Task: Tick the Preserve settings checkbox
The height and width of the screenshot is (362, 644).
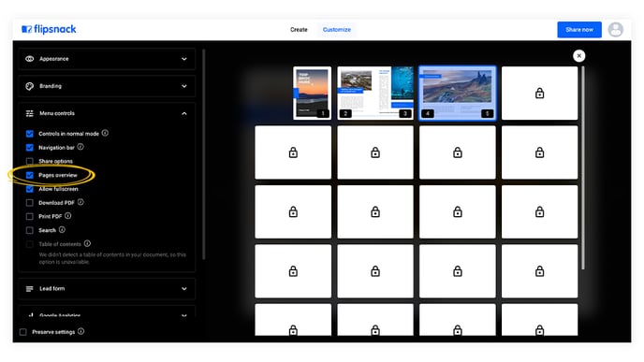Action: pos(23,332)
